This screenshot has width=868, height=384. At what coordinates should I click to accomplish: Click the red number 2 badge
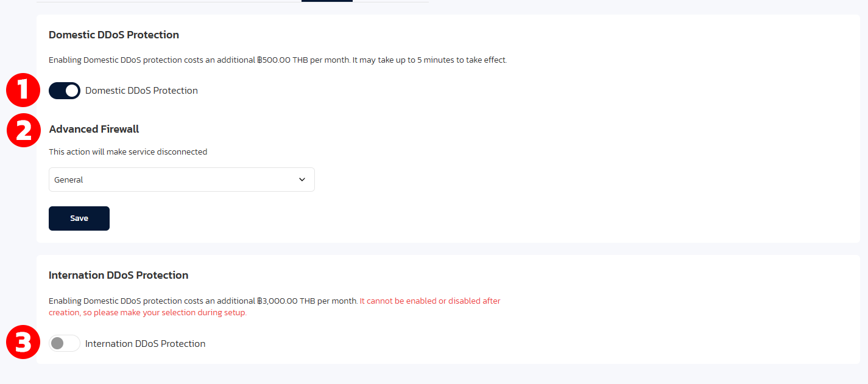(24, 131)
